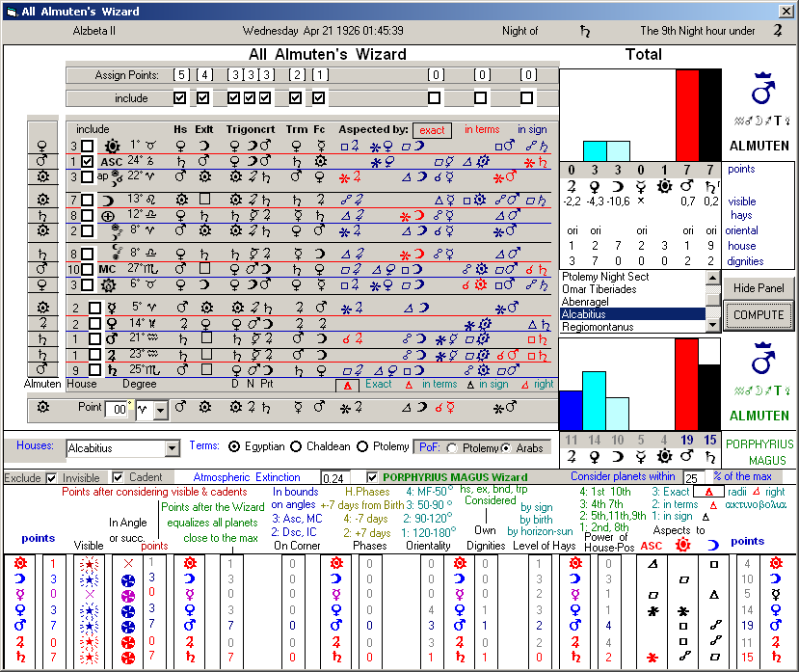The width and height of the screenshot is (799, 672).
Task: Select Abenragel in the list
Action: (x=632, y=302)
